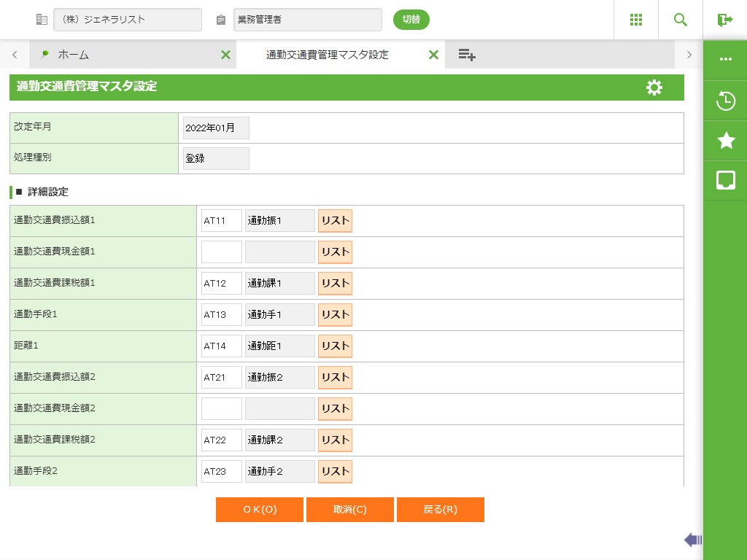
Task: Open the history clock icon in sidebar
Action: 726,101
